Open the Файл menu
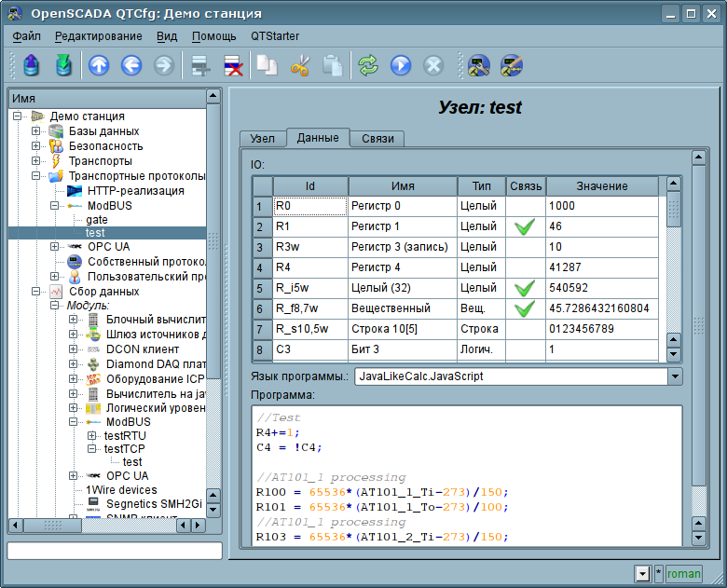Image resolution: width=727 pixels, height=588 pixels. point(26,36)
